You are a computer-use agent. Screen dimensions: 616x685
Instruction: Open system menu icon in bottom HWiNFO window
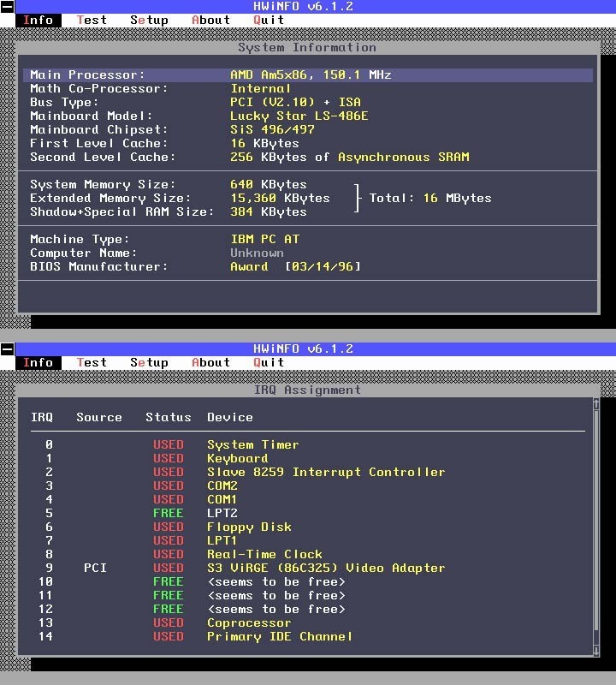tap(8, 349)
